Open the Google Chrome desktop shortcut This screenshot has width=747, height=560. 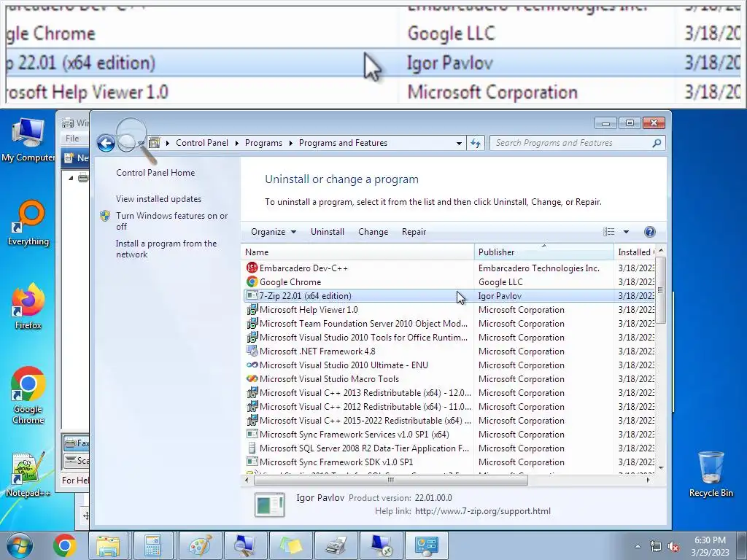(x=28, y=395)
